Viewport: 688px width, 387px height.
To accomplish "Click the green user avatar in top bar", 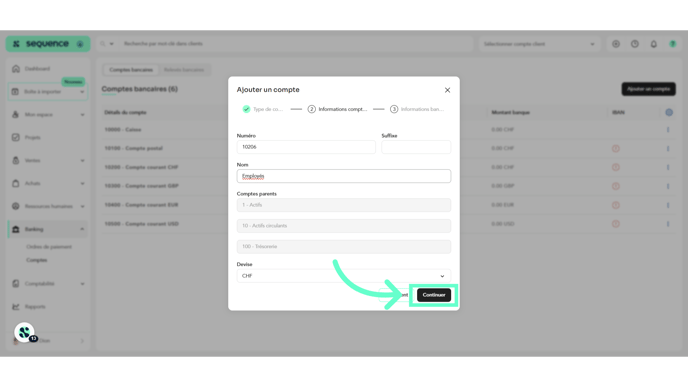I will click(x=673, y=44).
